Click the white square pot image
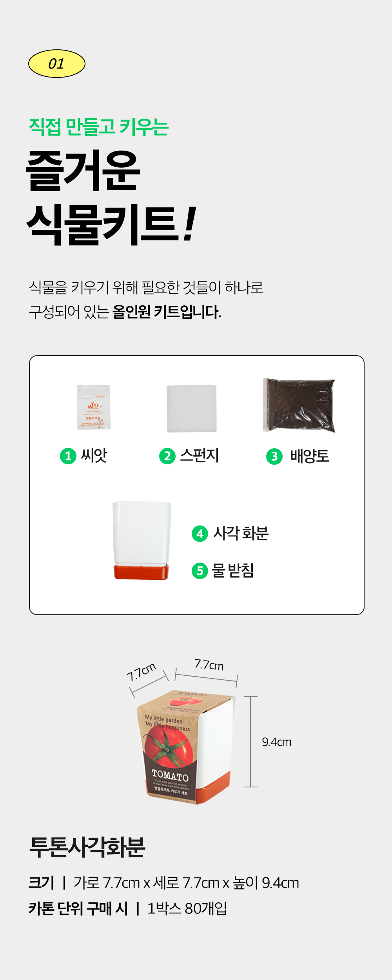Screen dimensions: 392x980 [142, 532]
